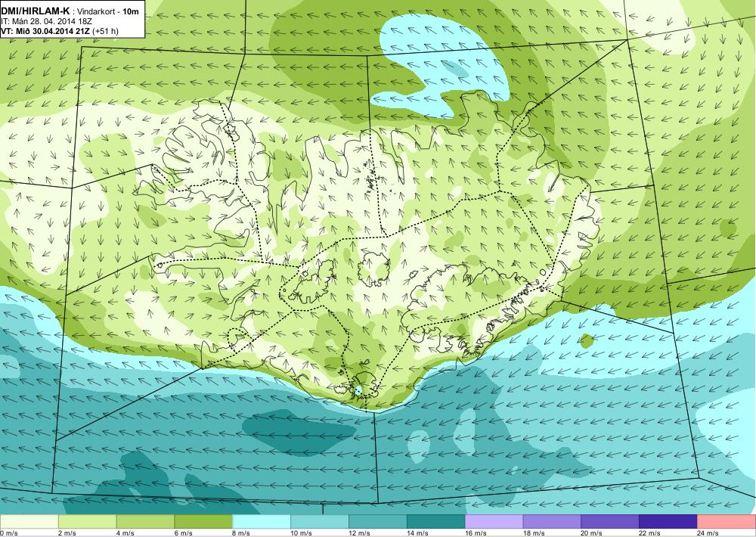Click the '4 m/s' legend label
This screenshot has height=537, width=756.
(125, 533)
